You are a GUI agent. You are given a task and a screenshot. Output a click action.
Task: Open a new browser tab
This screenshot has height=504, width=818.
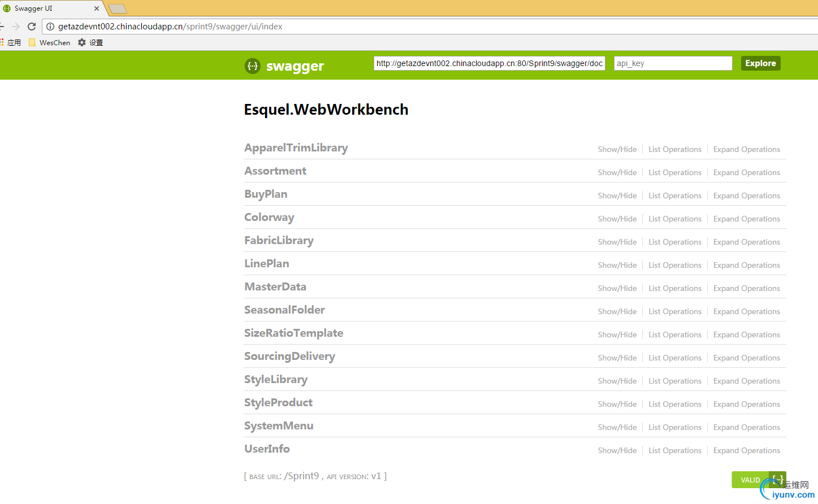(117, 8)
